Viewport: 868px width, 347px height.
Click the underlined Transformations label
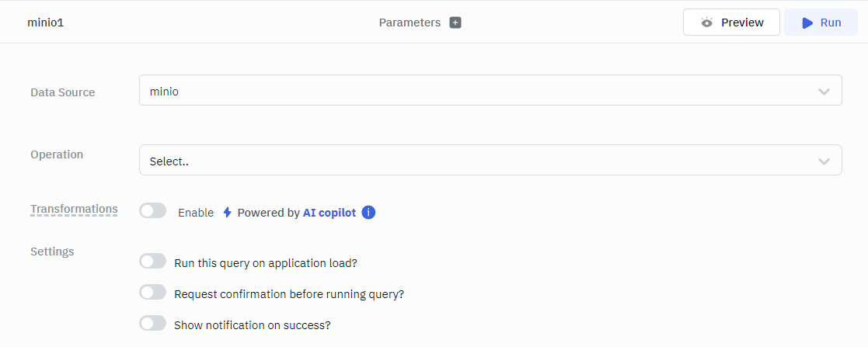point(74,209)
